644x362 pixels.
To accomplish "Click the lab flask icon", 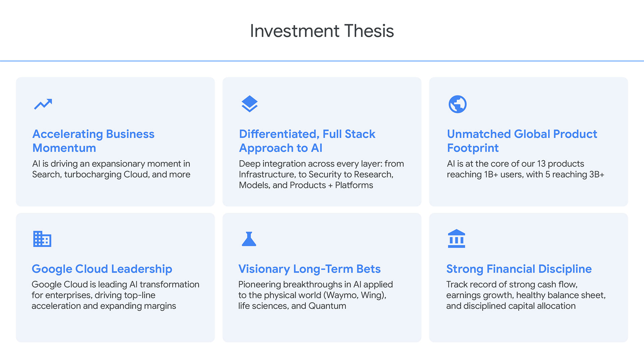I will coord(249,239).
